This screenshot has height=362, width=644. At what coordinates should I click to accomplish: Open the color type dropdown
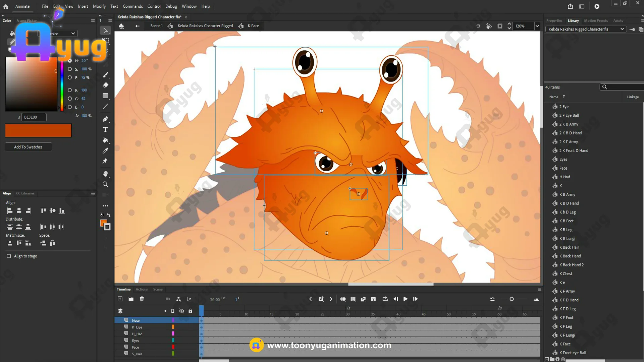73,34
